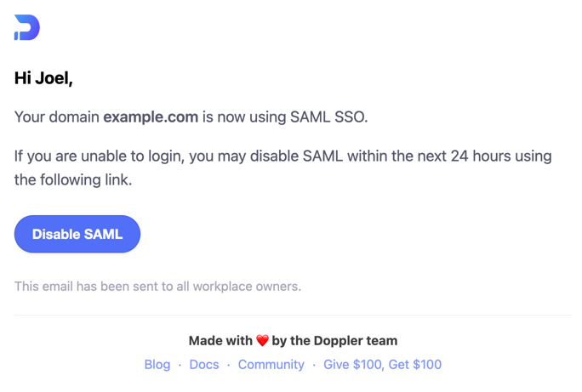Click the horizontal divider above the footer
This screenshot has height=392, width=582.
(293, 315)
